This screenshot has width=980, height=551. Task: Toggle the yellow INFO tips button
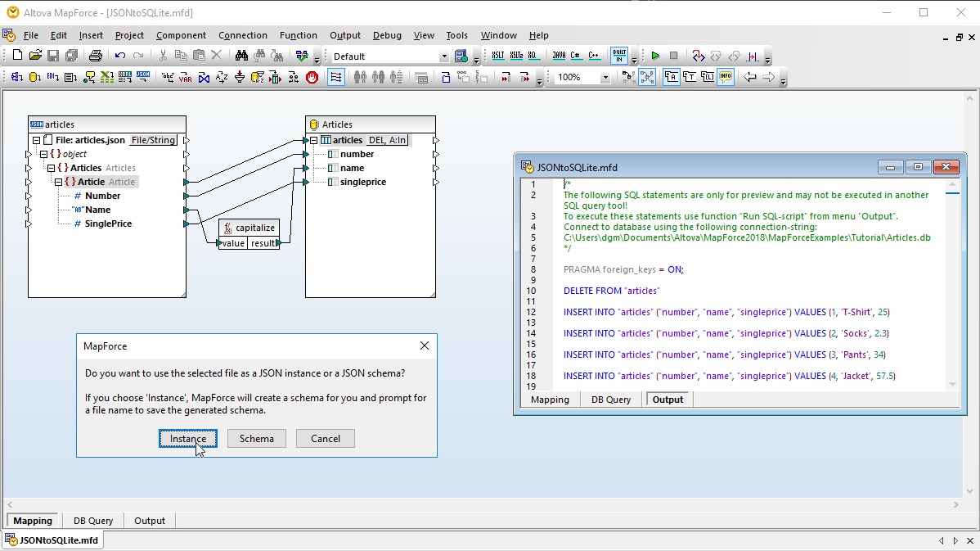(x=725, y=77)
